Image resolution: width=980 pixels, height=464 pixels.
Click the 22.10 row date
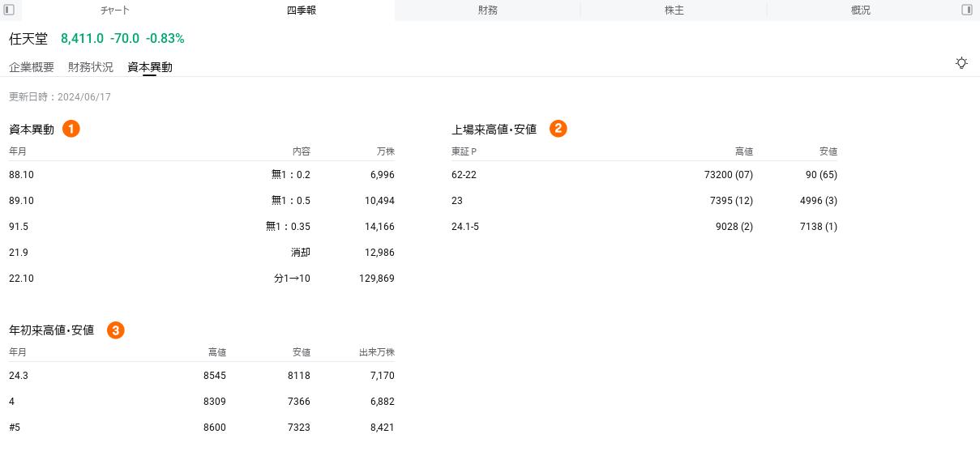click(21, 279)
